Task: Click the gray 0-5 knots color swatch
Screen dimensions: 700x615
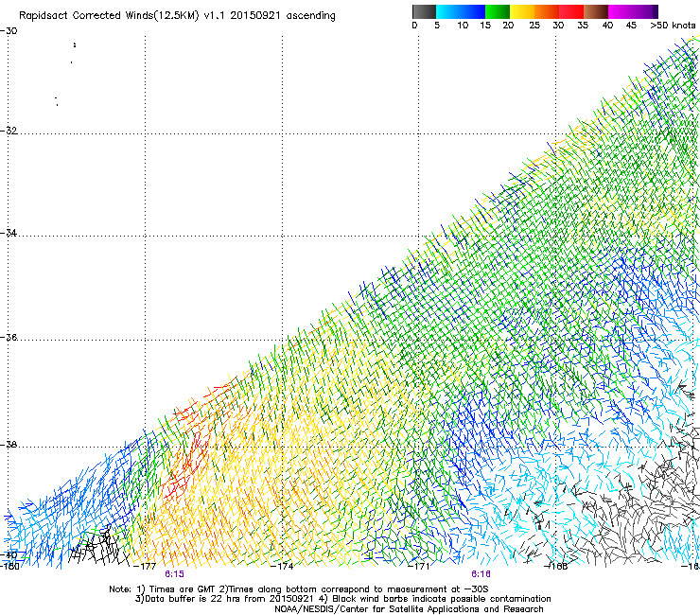Action: [x=424, y=11]
